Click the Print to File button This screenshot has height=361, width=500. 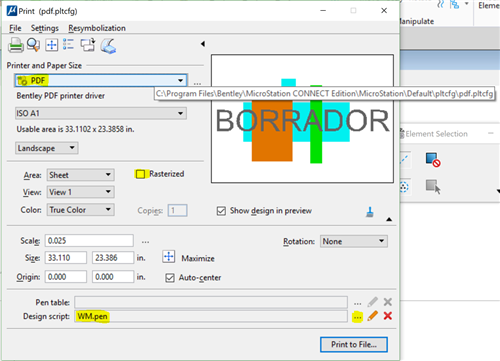tap(354, 344)
